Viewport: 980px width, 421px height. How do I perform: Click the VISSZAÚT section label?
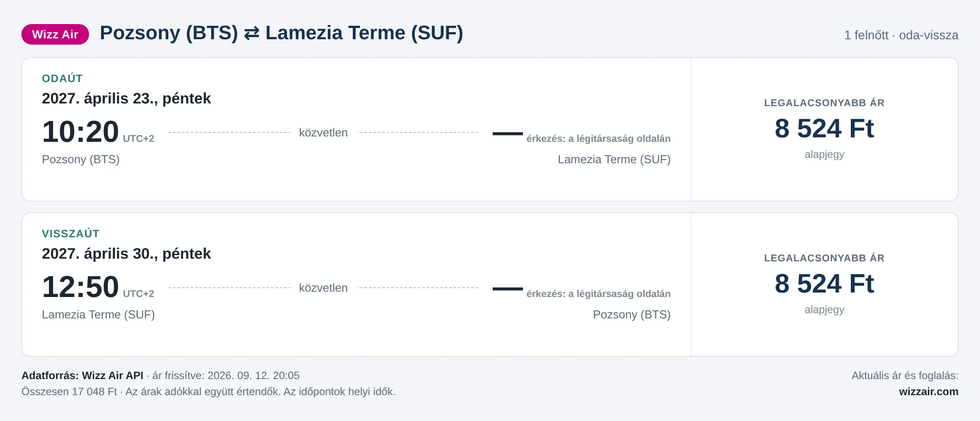[x=71, y=234]
